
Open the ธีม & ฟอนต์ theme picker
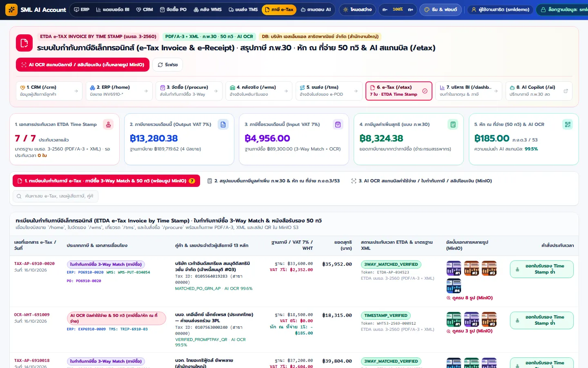click(x=441, y=9)
